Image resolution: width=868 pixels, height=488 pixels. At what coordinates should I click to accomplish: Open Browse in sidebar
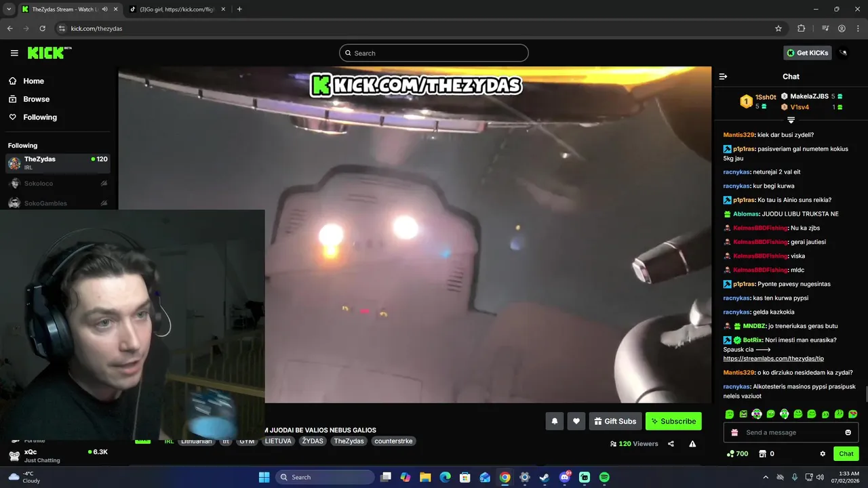tap(36, 99)
